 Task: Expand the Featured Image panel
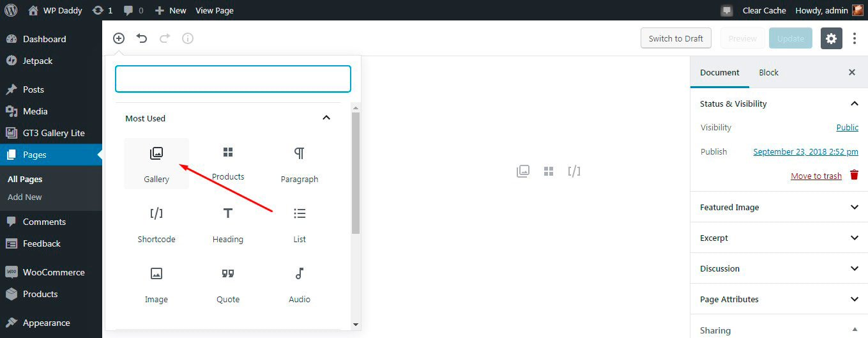(x=779, y=207)
